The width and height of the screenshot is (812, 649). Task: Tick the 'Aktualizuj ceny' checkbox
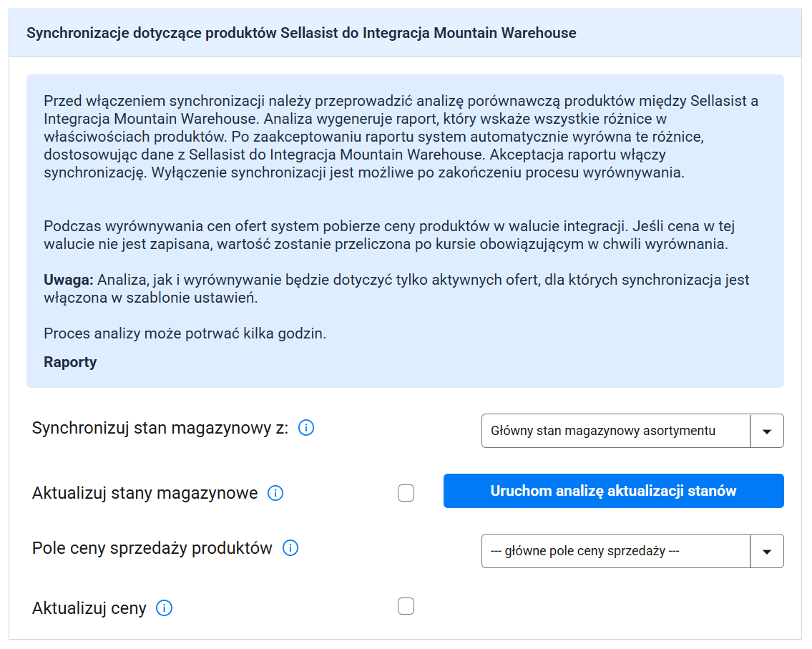pyautogui.click(x=406, y=607)
